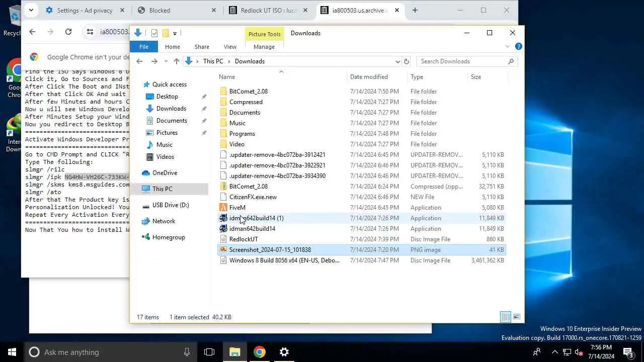This screenshot has height=362, width=644.
Task: Select Pictures in Quick access
Action: [x=167, y=133]
